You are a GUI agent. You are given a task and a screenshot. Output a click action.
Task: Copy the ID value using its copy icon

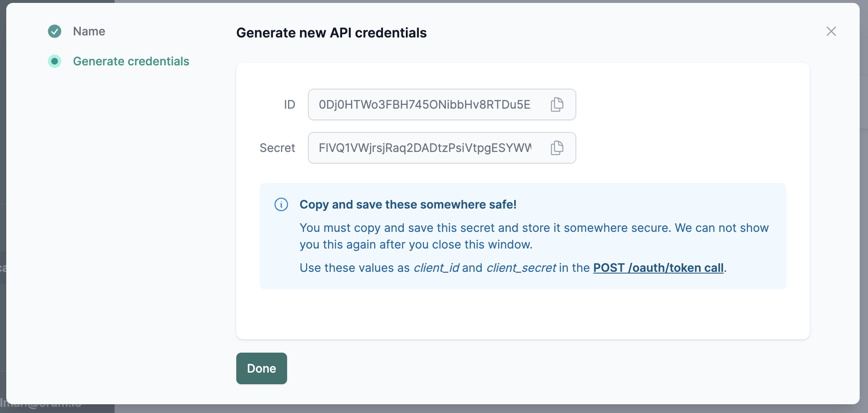click(557, 104)
